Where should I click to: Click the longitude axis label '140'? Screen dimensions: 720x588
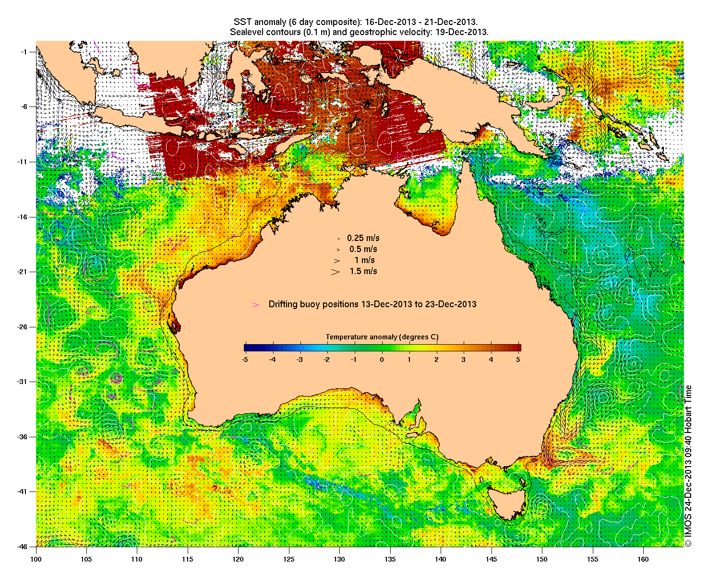click(x=441, y=559)
